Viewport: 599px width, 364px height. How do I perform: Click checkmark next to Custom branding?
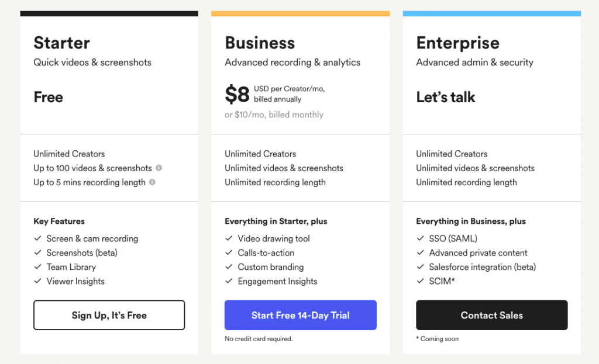pyautogui.click(x=229, y=266)
